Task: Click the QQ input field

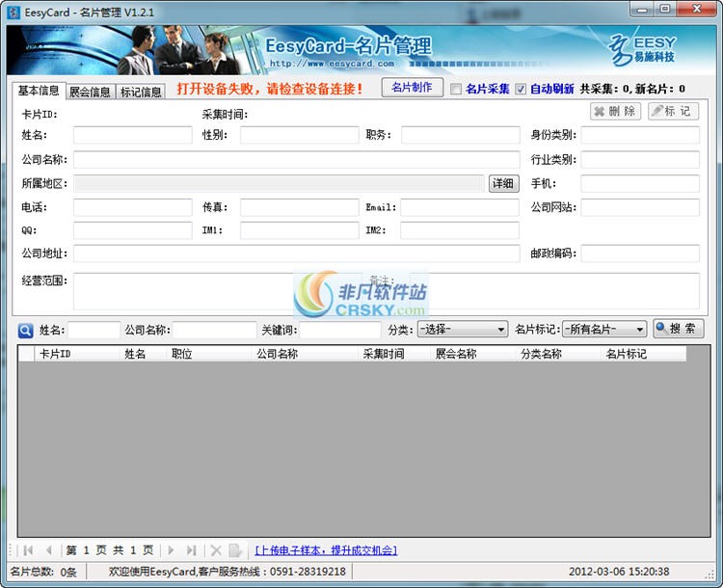Action: pyautogui.click(x=133, y=230)
